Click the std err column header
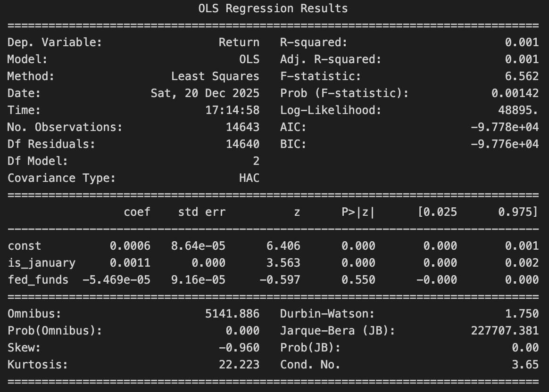The width and height of the screenshot is (549, 392). [201, 212]
